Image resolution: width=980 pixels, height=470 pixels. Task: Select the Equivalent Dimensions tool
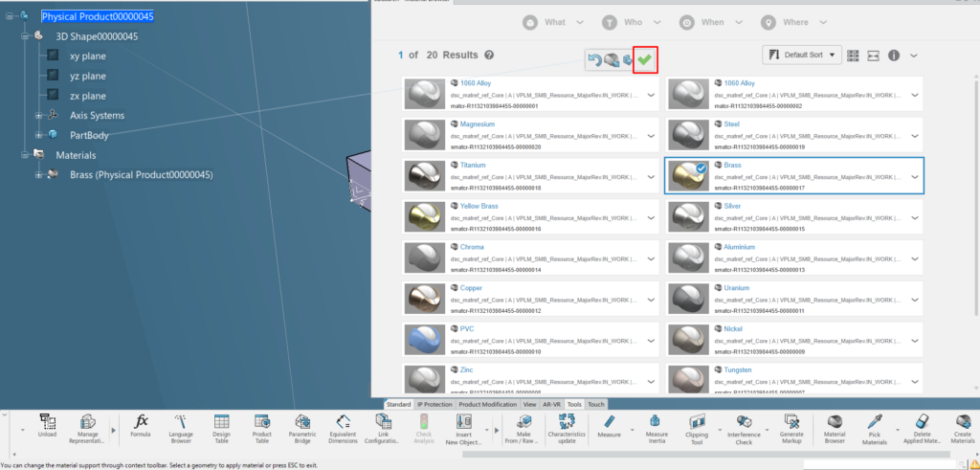344,428
